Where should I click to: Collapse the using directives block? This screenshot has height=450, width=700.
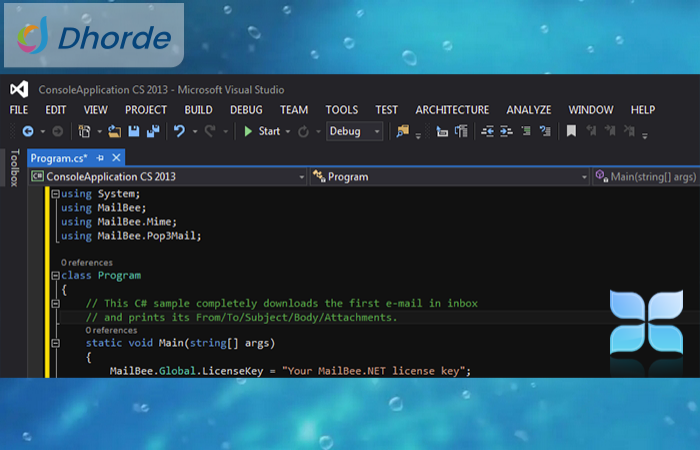coord(55,194)
